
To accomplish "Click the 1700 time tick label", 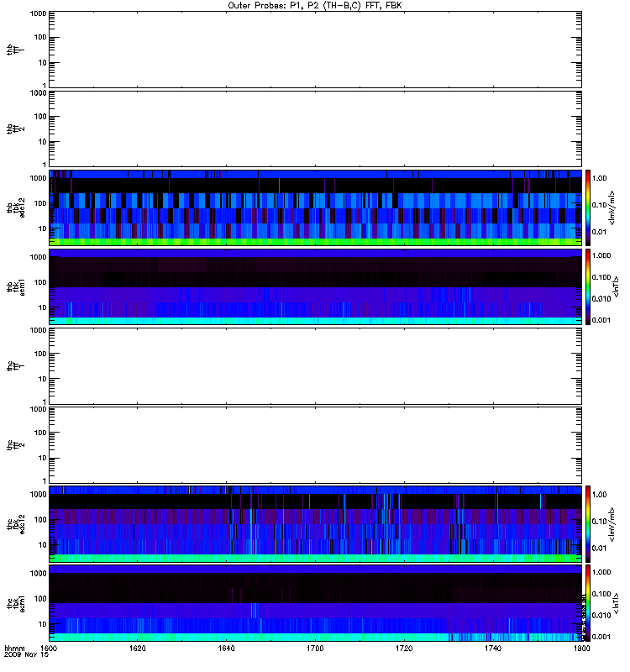I will point(315,648).
